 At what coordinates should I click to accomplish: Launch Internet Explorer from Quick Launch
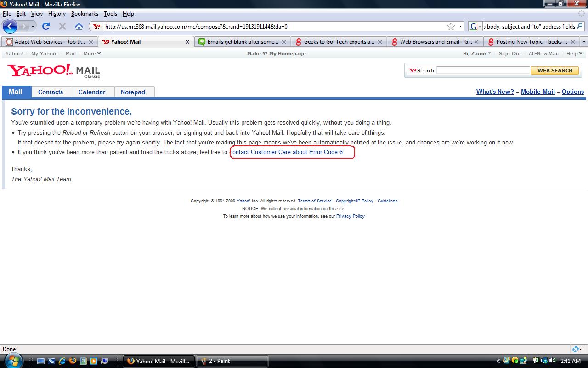62,361
